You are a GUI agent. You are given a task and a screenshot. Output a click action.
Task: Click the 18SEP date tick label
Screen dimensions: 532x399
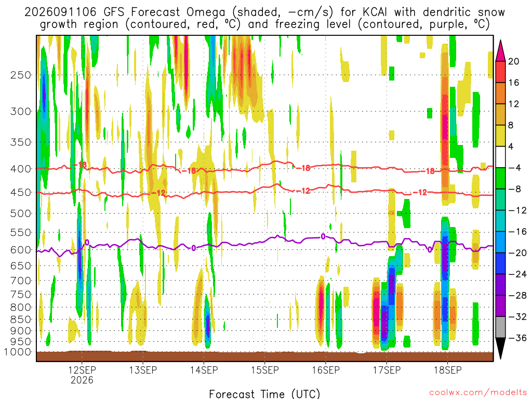[447, 370]
